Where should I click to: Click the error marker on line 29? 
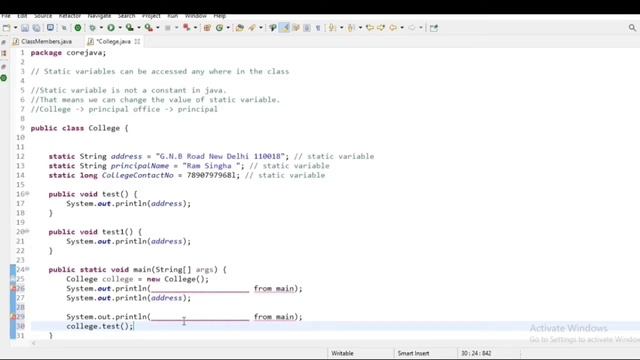click(x=13, y=317)
